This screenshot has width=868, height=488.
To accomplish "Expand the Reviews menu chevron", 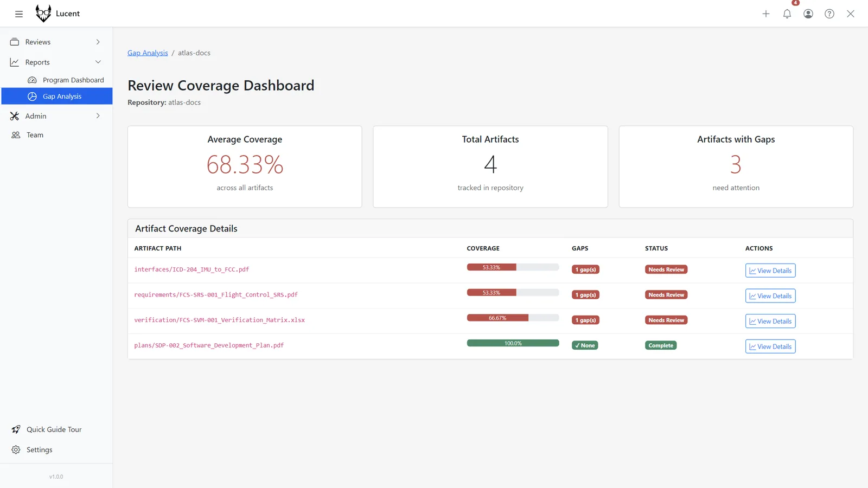I will coord(98,42).
